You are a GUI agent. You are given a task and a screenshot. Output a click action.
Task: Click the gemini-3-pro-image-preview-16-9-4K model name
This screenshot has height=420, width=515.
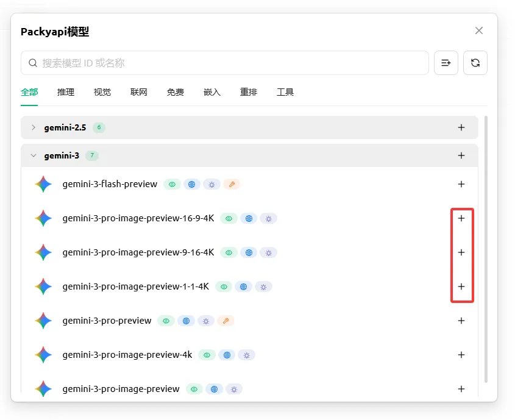tap(138, 218)
